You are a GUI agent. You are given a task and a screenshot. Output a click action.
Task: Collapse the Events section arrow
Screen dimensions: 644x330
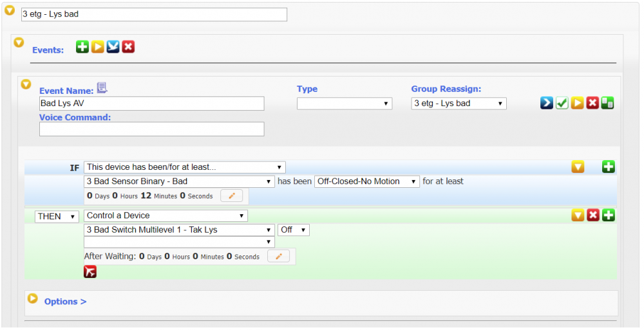[19, 43]
